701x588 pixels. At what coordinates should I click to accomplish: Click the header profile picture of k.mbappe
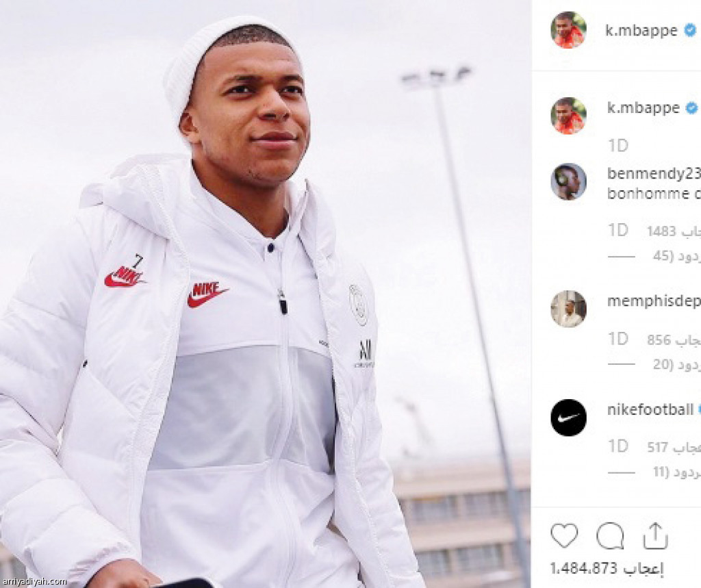click(568, 30)
